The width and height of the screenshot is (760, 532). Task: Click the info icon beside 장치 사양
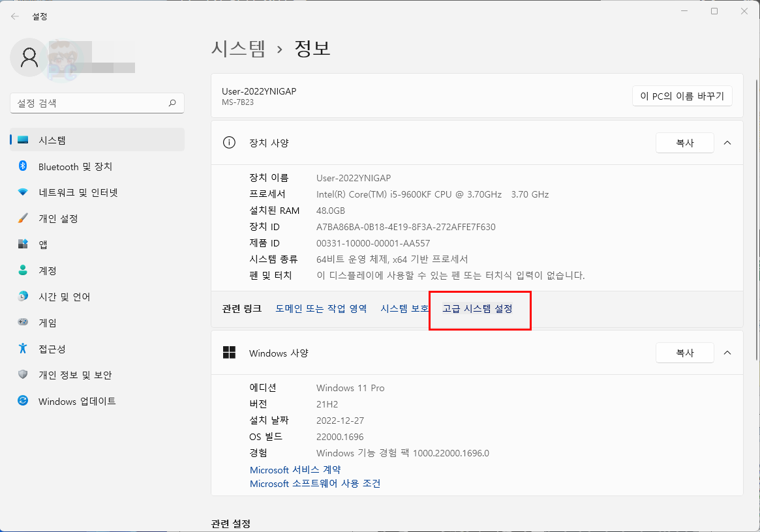pos(229,142)
